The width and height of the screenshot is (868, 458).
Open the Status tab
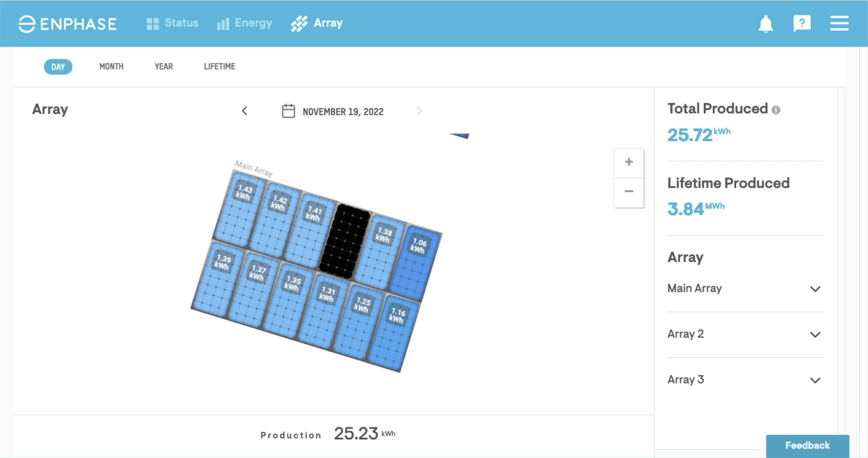click(x=172, y=23)
